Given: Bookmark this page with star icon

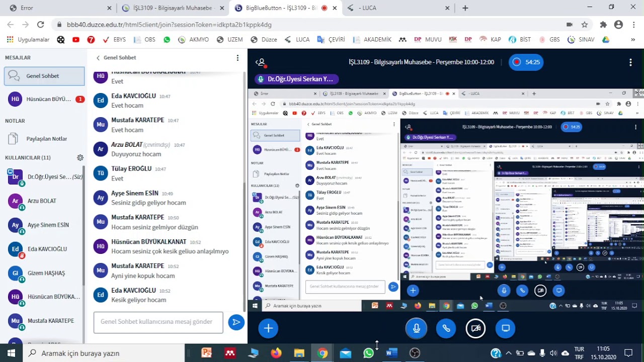Looking at the screenshot, I should pyautogui.click(x=585, y=24).
